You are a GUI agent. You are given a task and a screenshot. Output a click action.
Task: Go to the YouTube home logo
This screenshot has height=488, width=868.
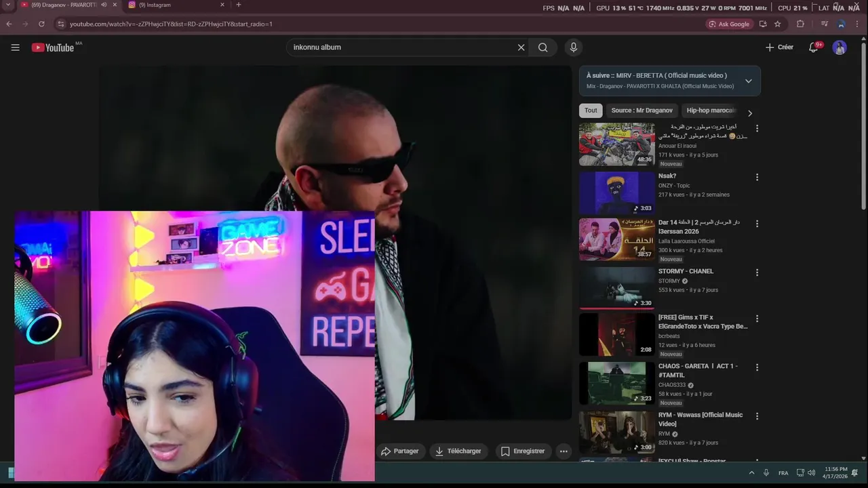[x=53, y=47]
